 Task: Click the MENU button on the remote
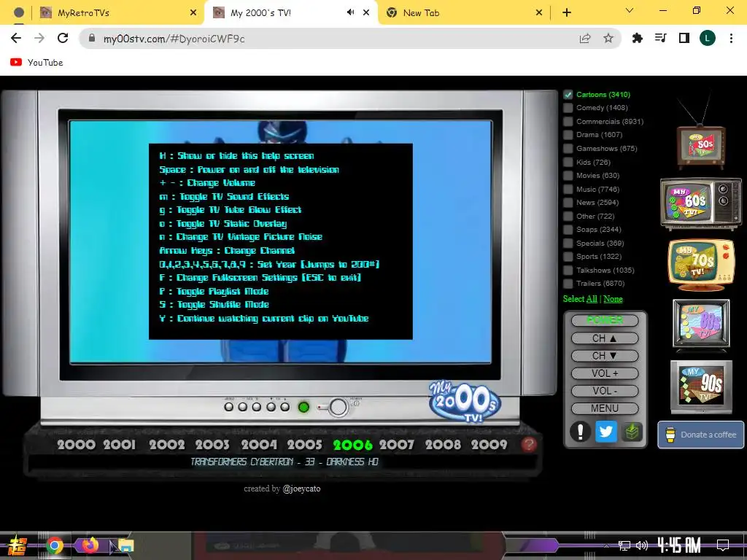605,408
